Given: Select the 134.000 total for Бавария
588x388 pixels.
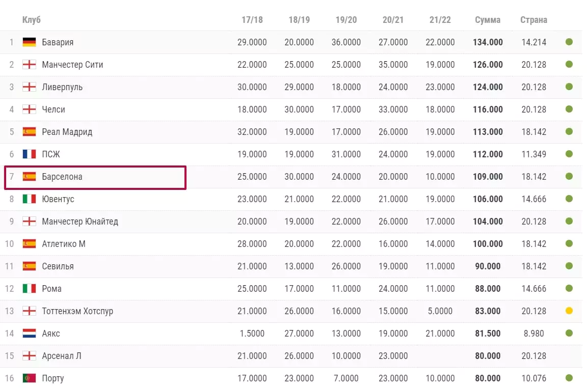Looking at the screenshot, I should (x=488, y=42).
